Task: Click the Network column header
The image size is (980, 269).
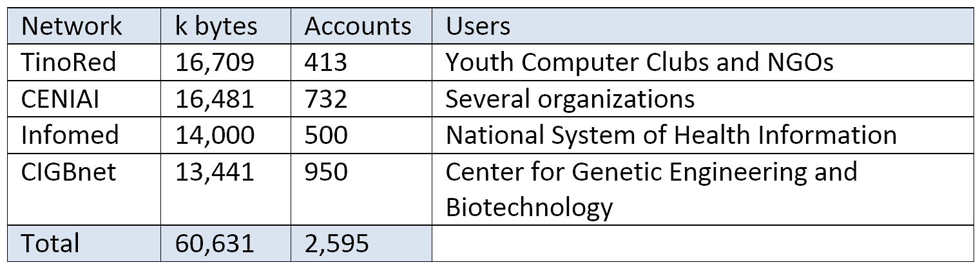Action: pyautogui.click(x=84, y=26)
